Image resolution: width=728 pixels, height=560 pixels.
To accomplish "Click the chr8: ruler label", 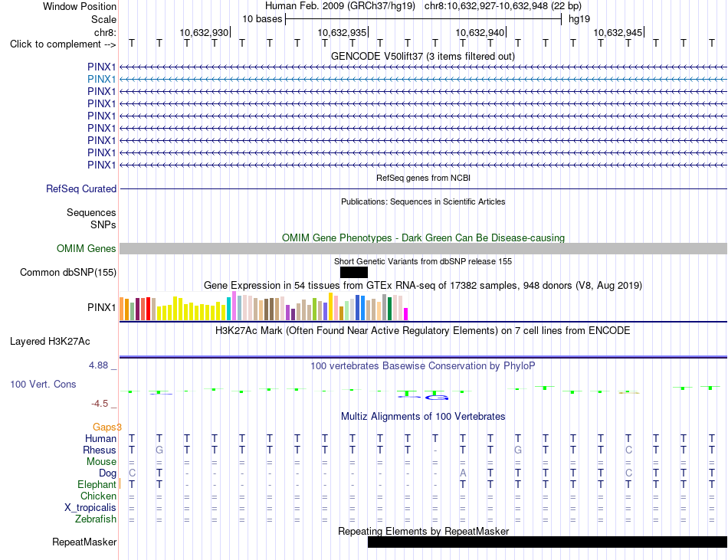I will (105, 32).
